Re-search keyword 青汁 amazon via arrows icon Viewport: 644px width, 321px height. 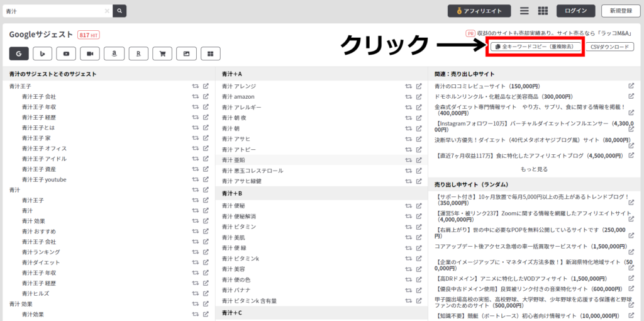[x=408, y=97]
